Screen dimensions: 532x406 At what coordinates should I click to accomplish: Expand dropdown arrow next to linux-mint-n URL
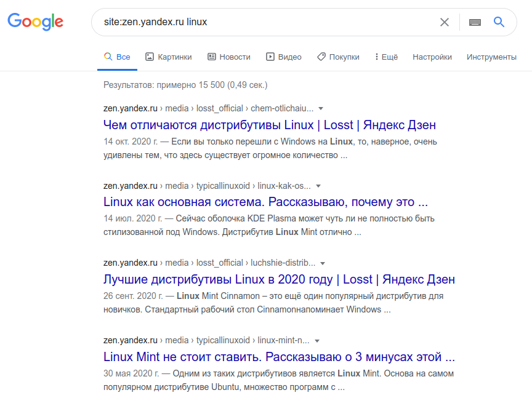317,341
